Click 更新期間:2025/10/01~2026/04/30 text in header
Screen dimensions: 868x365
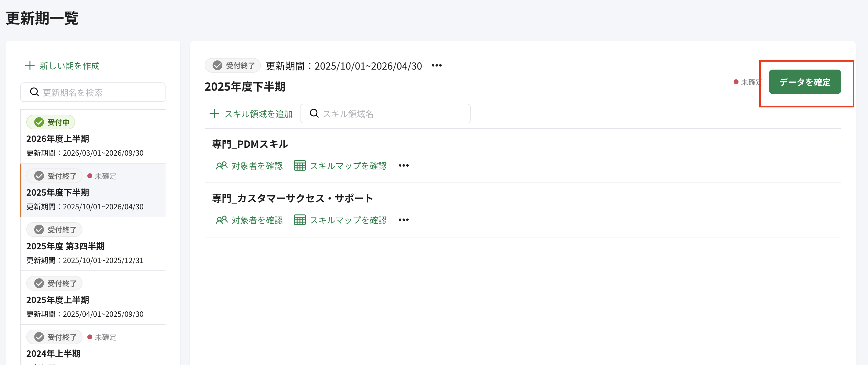click(x=344, y=66)
